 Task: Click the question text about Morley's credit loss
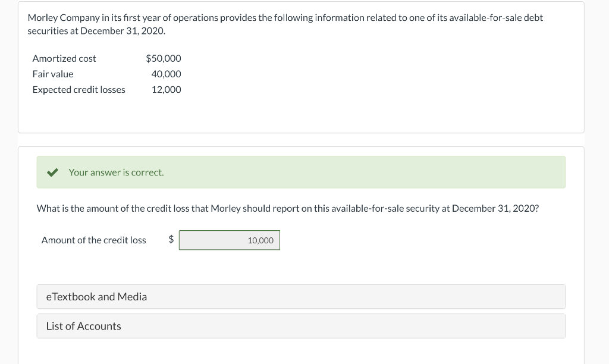[288, 209]
